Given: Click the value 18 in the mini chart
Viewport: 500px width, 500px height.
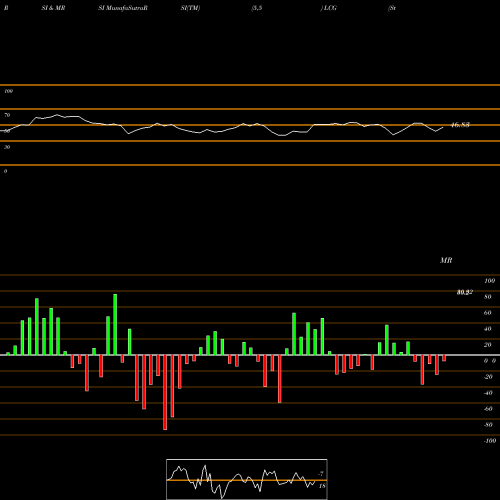Looking at the screenshot, I should pos(322,486).
